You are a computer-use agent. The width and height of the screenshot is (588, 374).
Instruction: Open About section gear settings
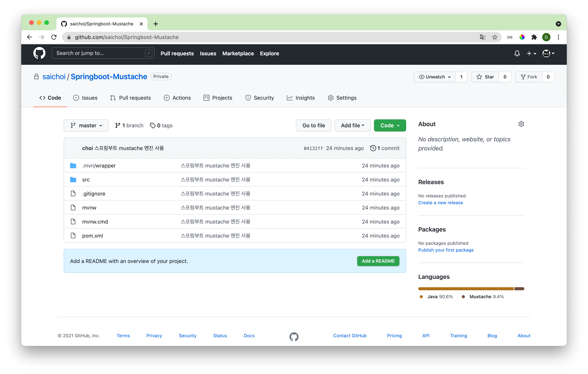tap(521, 124)
